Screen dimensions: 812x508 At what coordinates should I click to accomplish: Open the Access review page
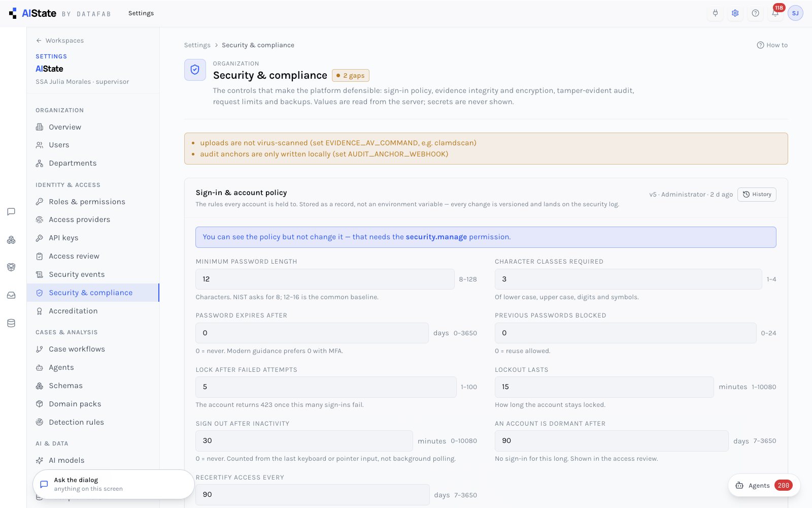[93, 256]
